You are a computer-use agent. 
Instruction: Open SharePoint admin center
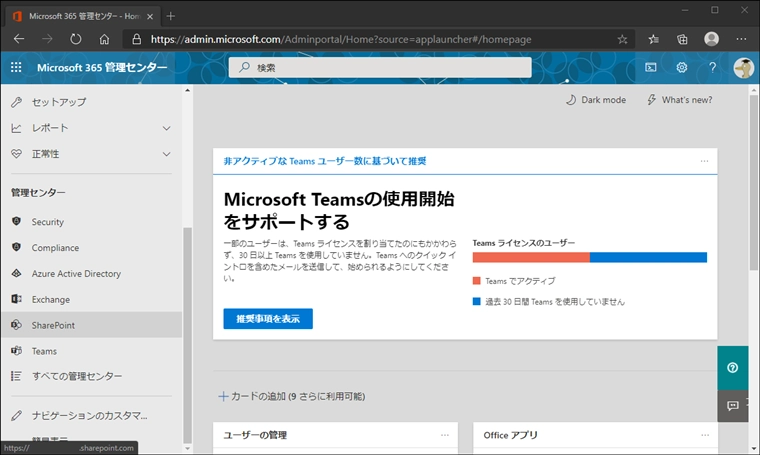91,325
